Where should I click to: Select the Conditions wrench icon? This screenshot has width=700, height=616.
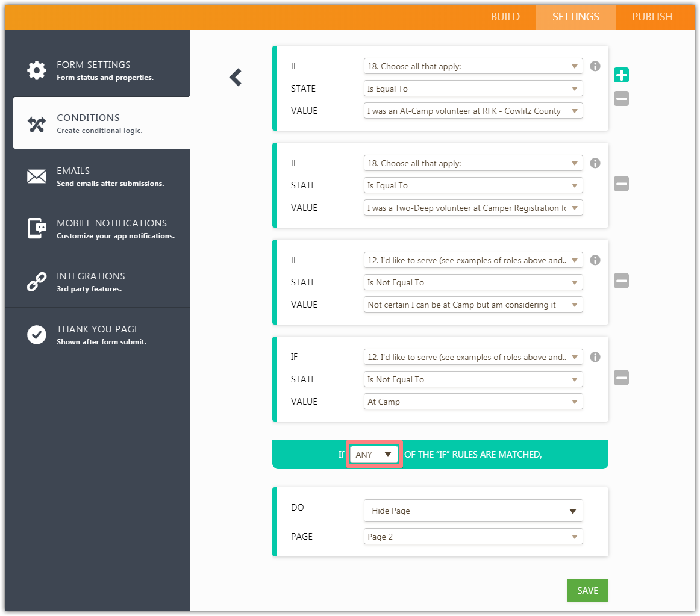pyautogui.click(x=36, y=123)
